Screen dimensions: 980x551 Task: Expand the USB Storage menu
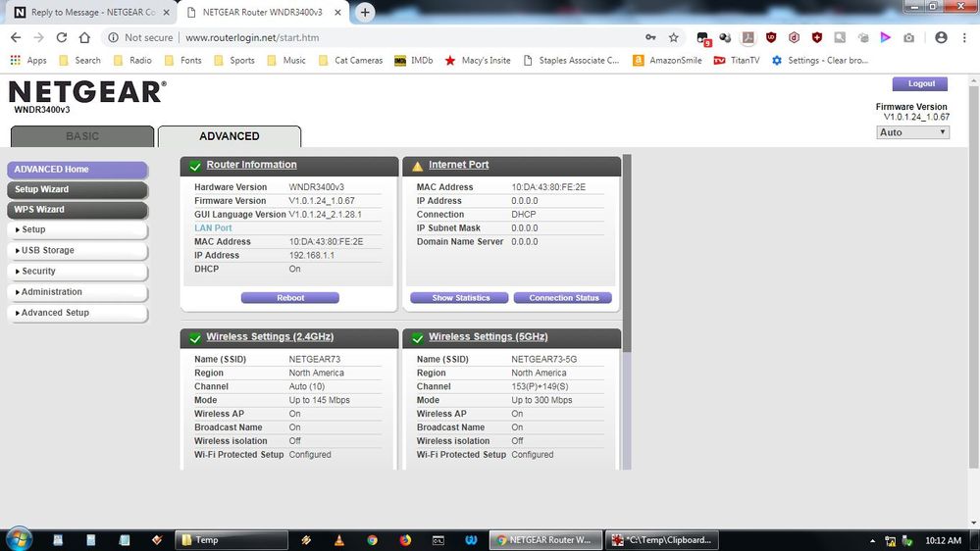[77, 251]
